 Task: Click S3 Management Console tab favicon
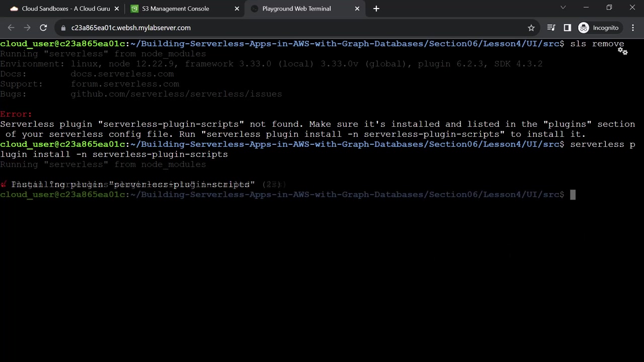[x=134, y=9]
